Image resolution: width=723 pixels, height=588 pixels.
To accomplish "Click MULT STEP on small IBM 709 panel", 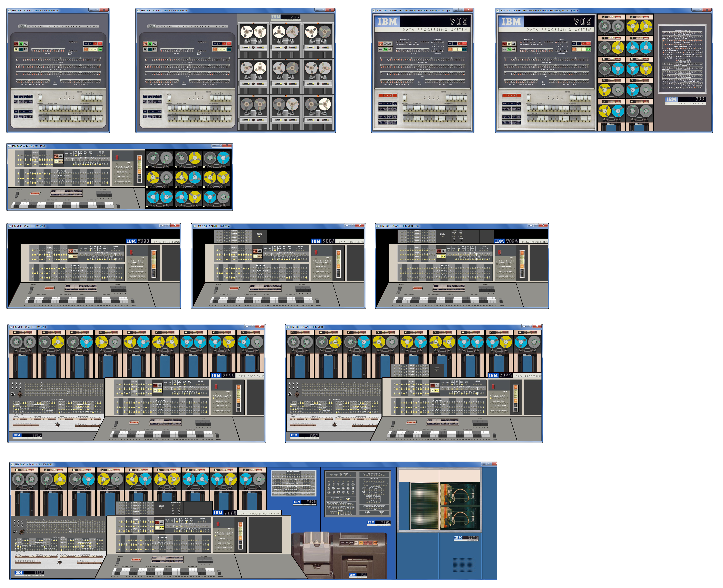I will tap(395, 104).
